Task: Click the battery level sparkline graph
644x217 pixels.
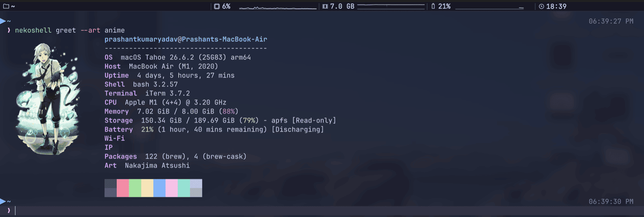Action: tap(489, 8)
